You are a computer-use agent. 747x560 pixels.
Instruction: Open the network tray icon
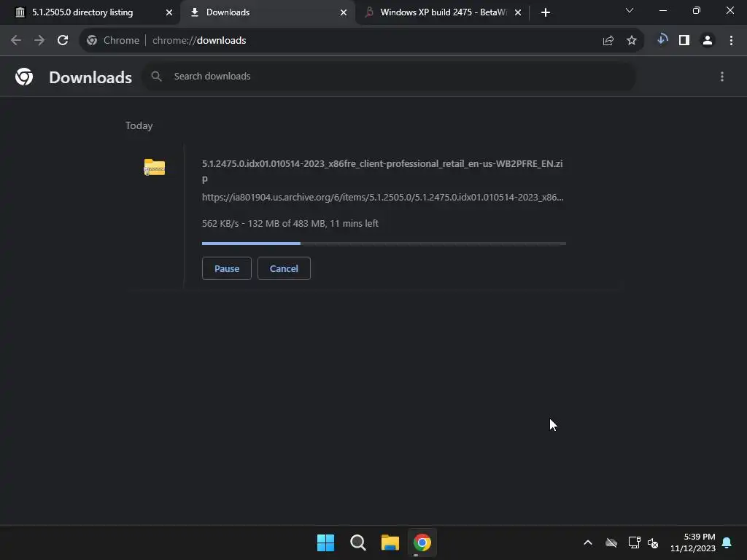click(x=634, y=542)
